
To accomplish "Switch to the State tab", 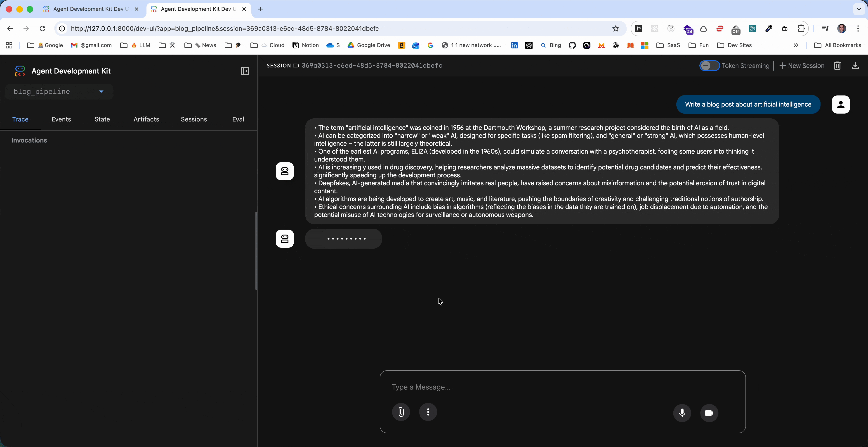I will point(102,119).
